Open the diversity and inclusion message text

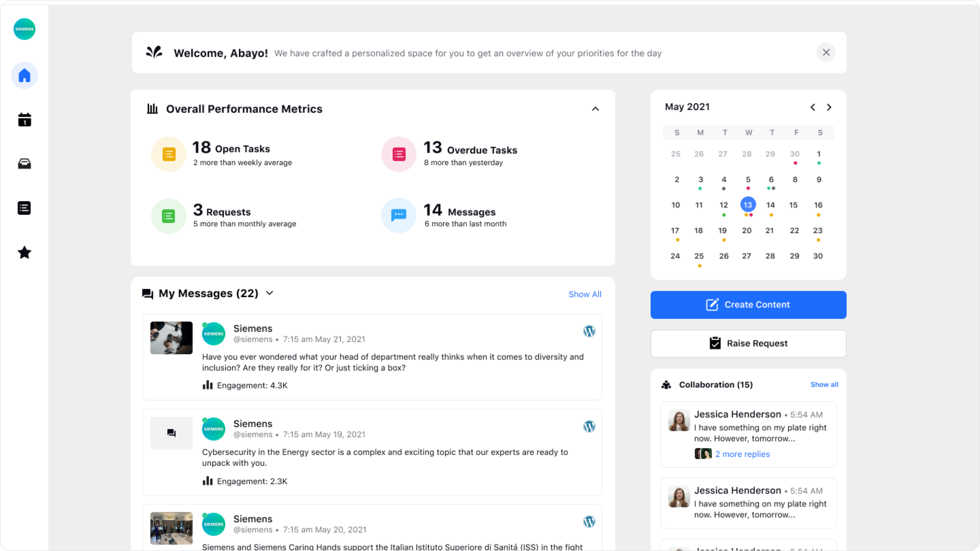coord(393,362)
